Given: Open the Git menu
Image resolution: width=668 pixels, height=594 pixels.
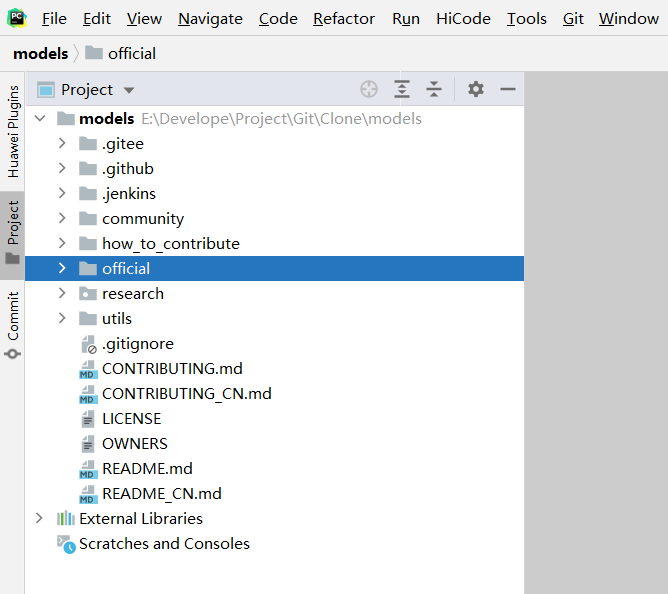Looking at the screenshot, I should pos(573,19).
